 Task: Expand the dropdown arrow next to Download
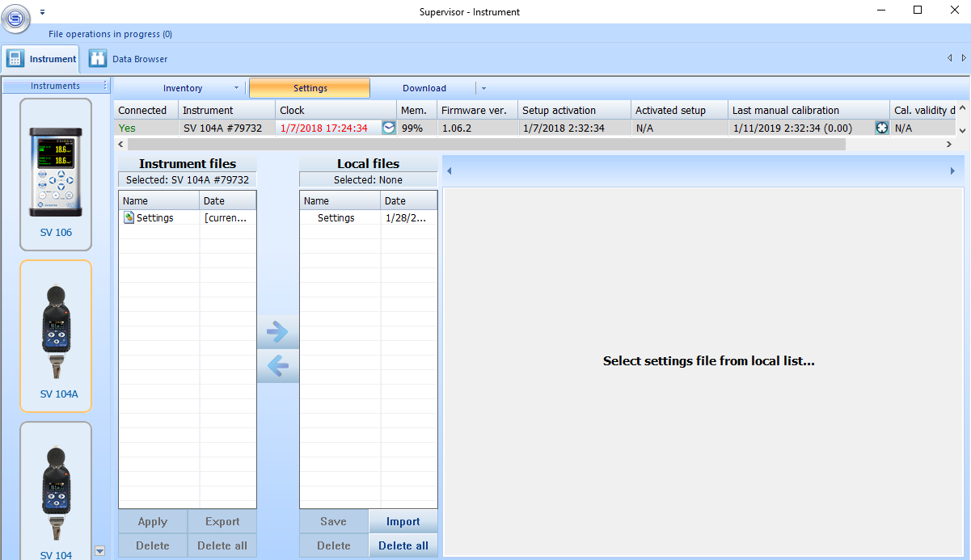coord(483,88)
